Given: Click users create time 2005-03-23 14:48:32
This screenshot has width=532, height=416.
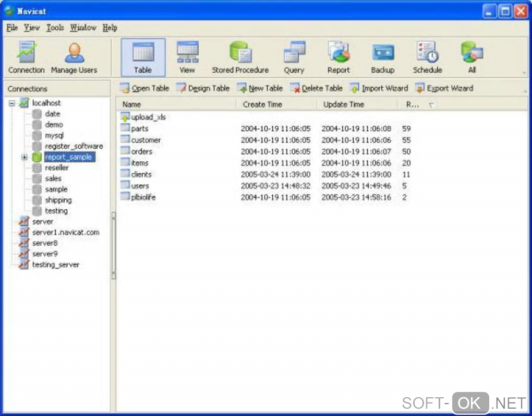Looking at the screenshot, I should click(275, 186).
